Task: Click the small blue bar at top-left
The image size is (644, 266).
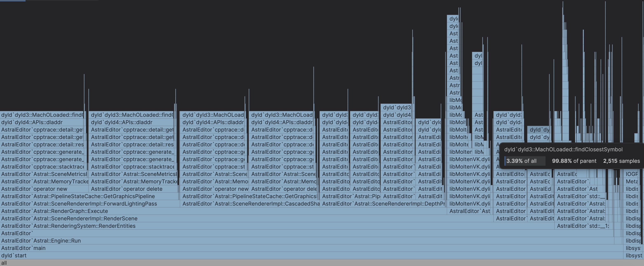Action: (x=13, y=1)
